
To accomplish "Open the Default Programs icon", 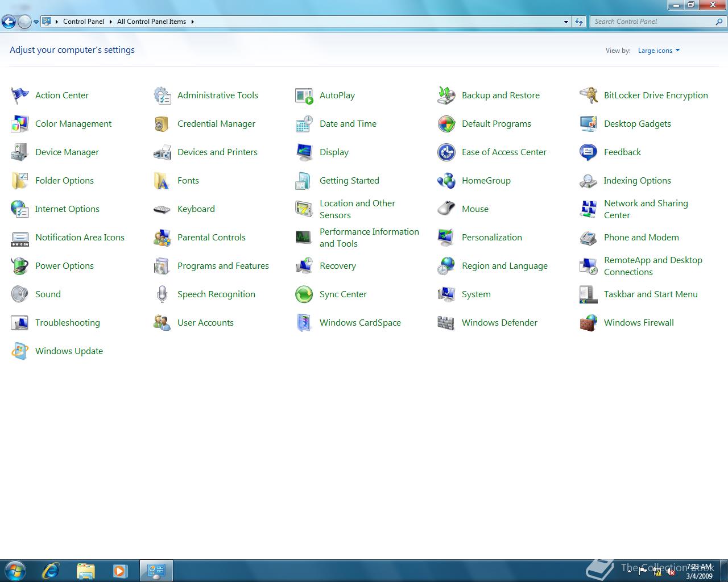I will click(x=446, y=124).
